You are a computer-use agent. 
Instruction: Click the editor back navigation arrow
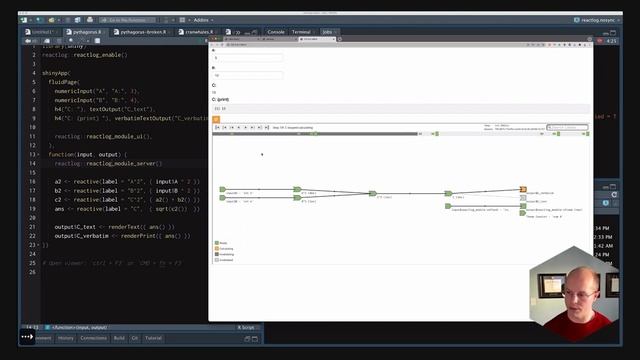pyautogui.click(x=28, y=41)
